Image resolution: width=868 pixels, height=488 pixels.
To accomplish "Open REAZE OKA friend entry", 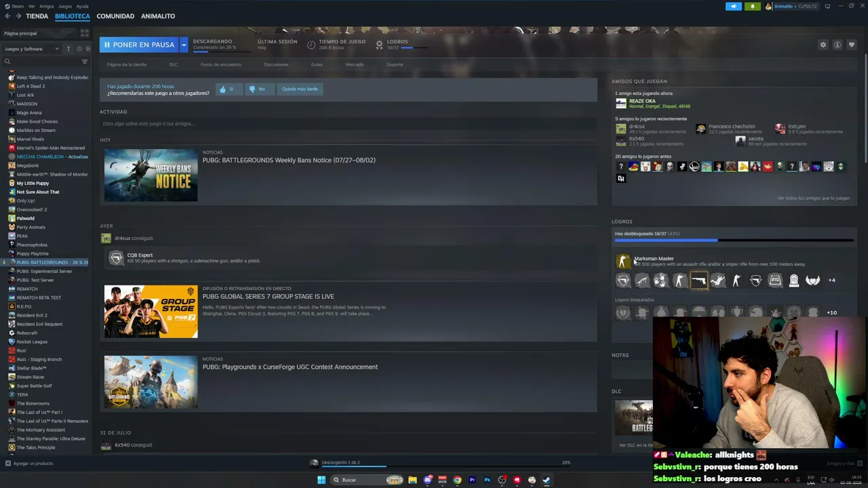I will point(652,104).
